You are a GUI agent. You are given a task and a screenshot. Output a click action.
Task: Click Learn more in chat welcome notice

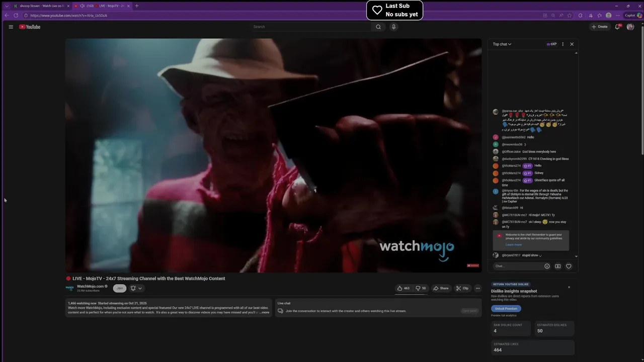pos(514,245)
